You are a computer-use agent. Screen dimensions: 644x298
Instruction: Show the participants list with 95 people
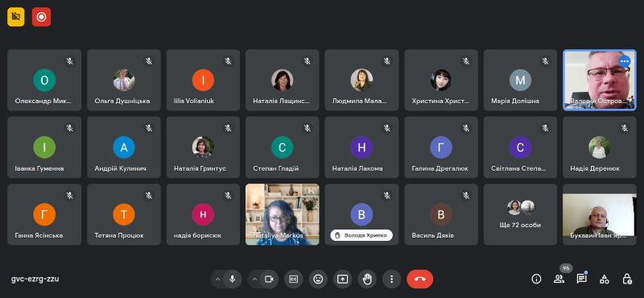pyautogui.click(x=559, y=279)
